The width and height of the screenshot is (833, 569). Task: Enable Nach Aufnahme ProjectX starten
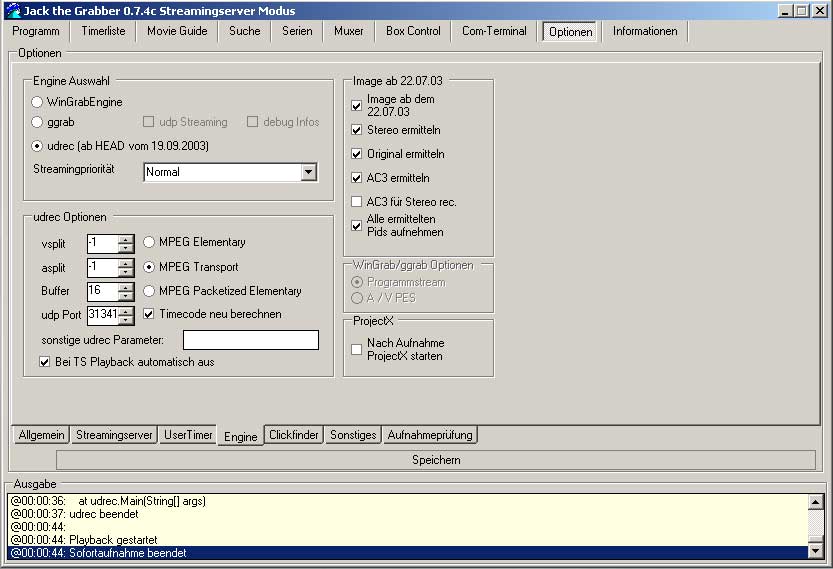(x=357, y=349)
